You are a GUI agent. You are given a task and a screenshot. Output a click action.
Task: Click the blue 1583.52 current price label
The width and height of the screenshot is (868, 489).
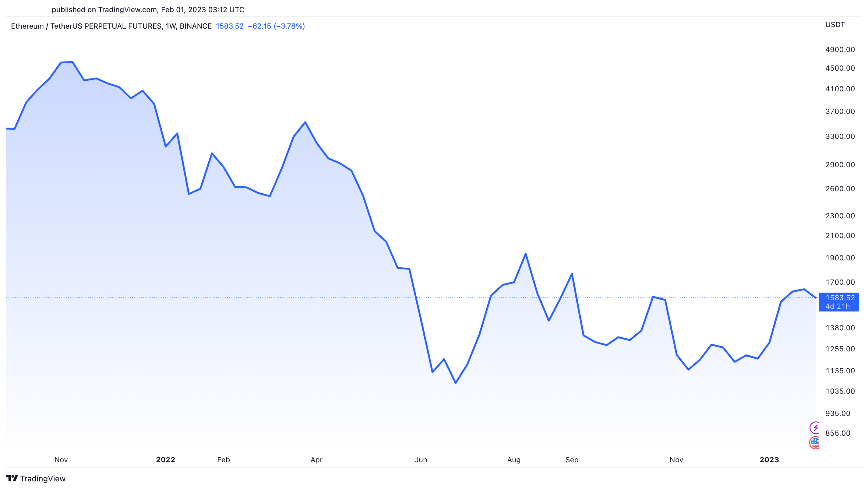pyautogui.click(x=840, y=298)
